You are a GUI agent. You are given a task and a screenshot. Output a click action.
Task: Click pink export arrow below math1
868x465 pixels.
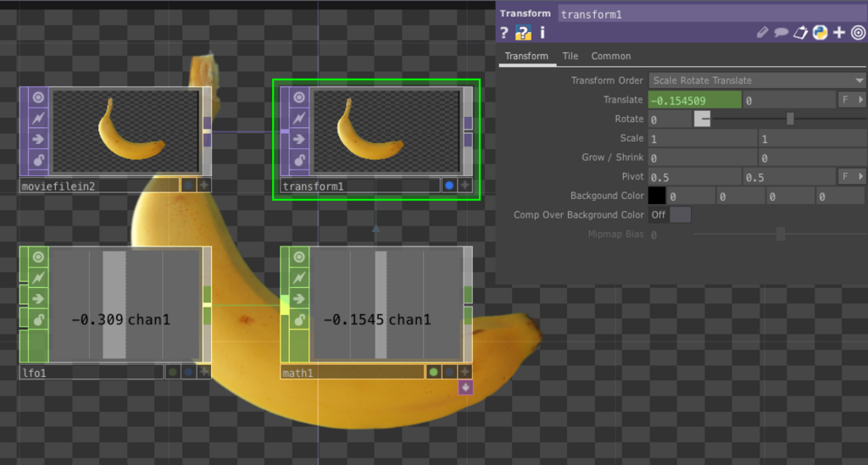coord(465,388)
